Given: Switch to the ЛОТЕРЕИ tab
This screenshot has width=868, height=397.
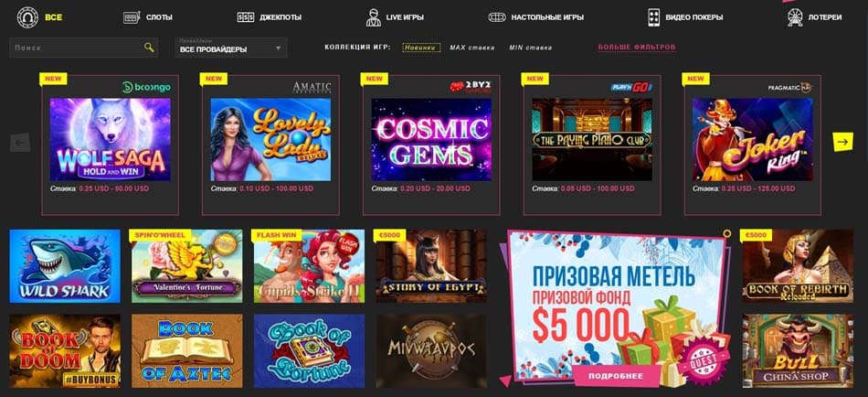Looking at the screenshot, I should (825, 17).
